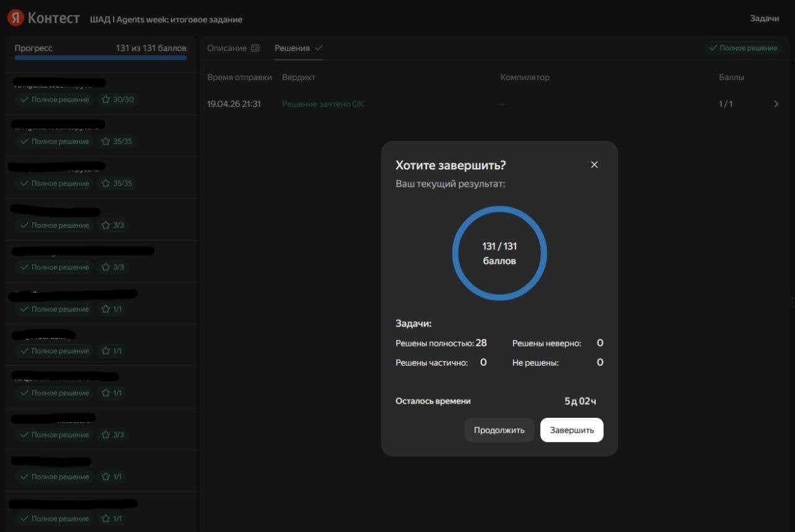The height and width of the screenshot is (532, 795).
Task: Click the Задачи: heading in the dialog
Action: 414,323
